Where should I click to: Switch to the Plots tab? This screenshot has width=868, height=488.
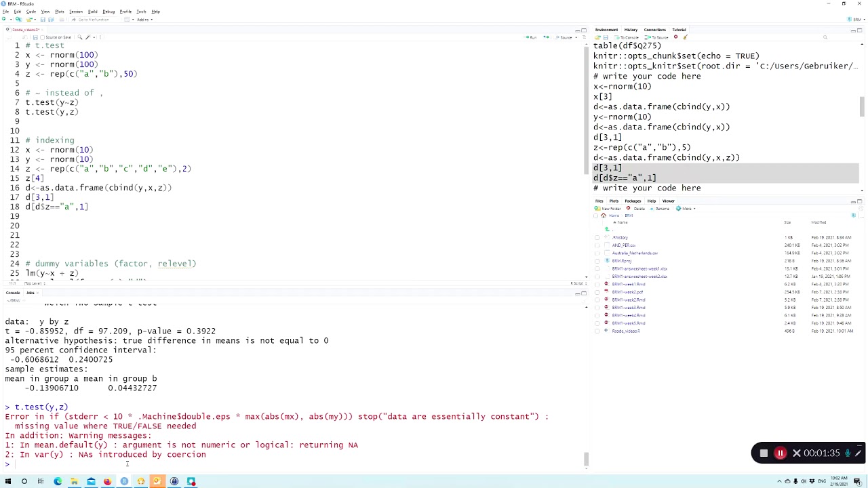[x=614, y=201]
